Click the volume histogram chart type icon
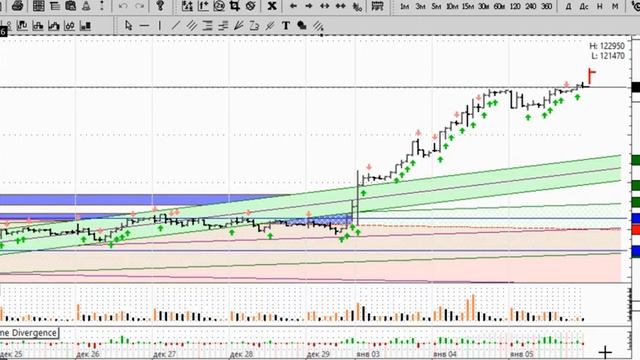This screenshot has width=640, height=360. click(85, 26)
